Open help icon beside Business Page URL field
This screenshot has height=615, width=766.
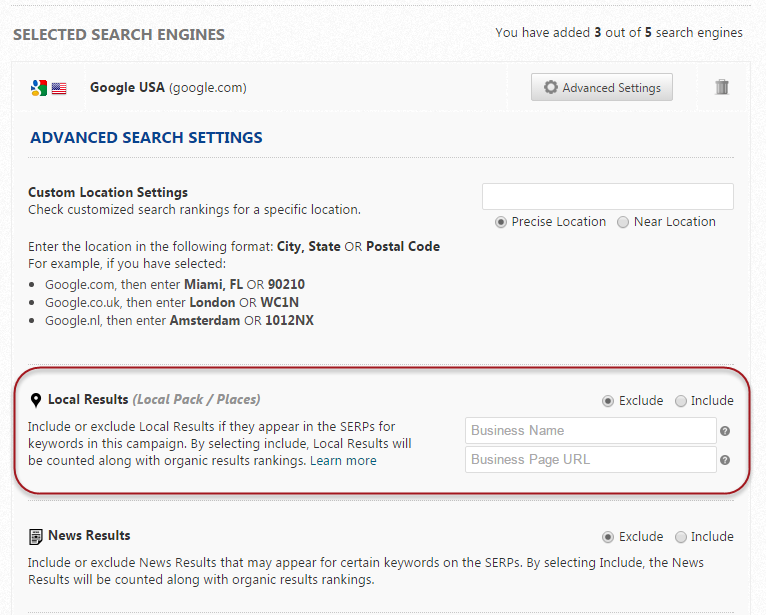pos(724,460)
